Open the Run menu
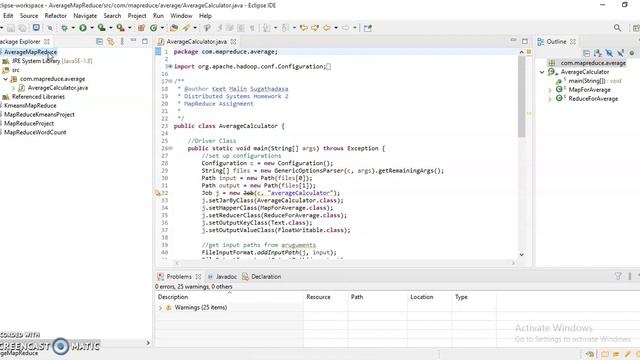640x360 pixels. [158, 16]
